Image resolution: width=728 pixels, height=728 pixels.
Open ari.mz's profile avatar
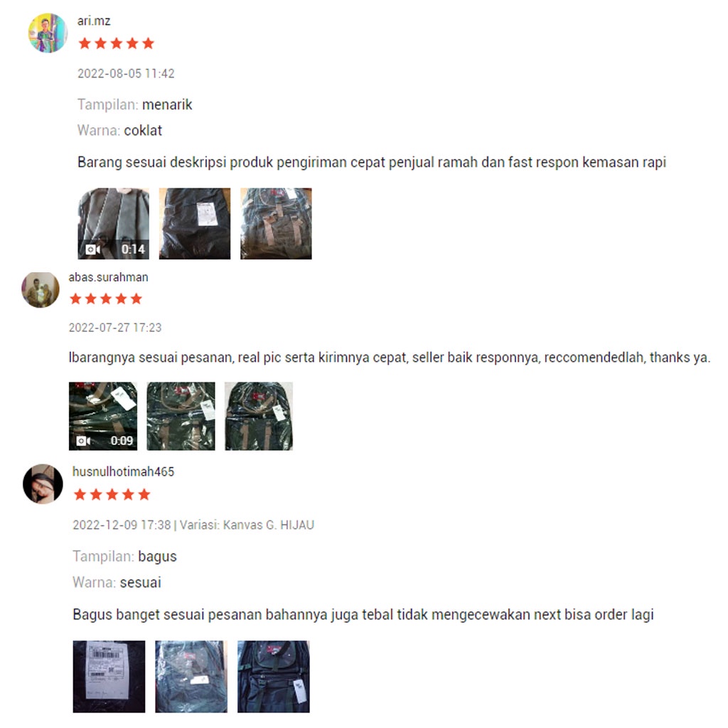coord(48,33)
